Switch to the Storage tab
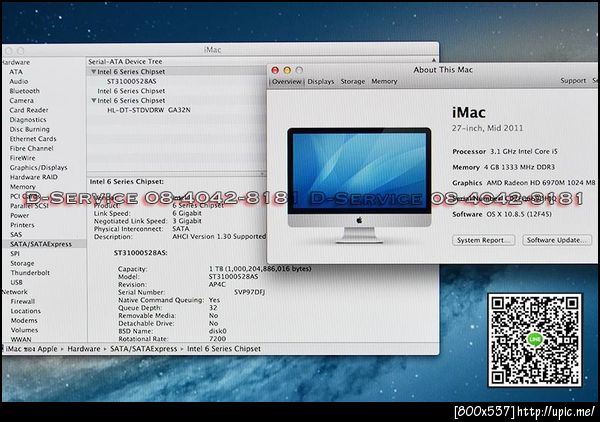The image size is (600, 422). (353, 81)
